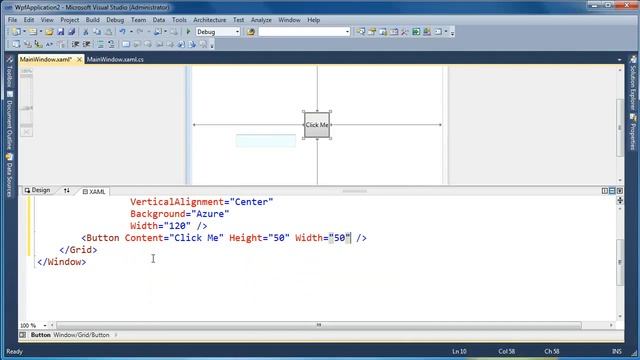Click the </Grid> closing tag
The image size is (640, 360).
[78, 250]
